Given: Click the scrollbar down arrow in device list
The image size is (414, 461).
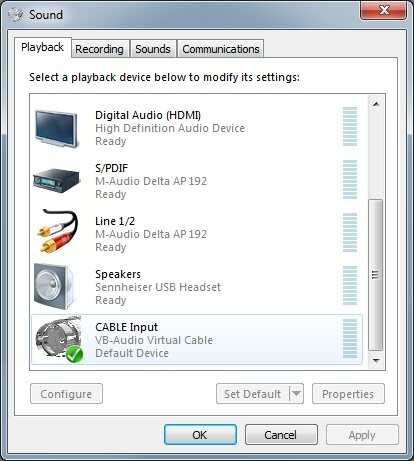Looking at the screenshot, I should tap(376, 360).
